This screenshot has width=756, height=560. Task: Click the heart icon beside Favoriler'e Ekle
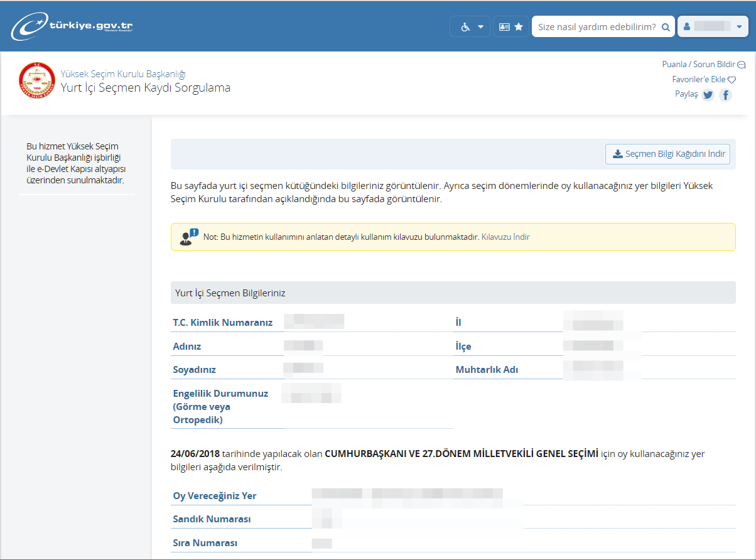pos(732,80)
